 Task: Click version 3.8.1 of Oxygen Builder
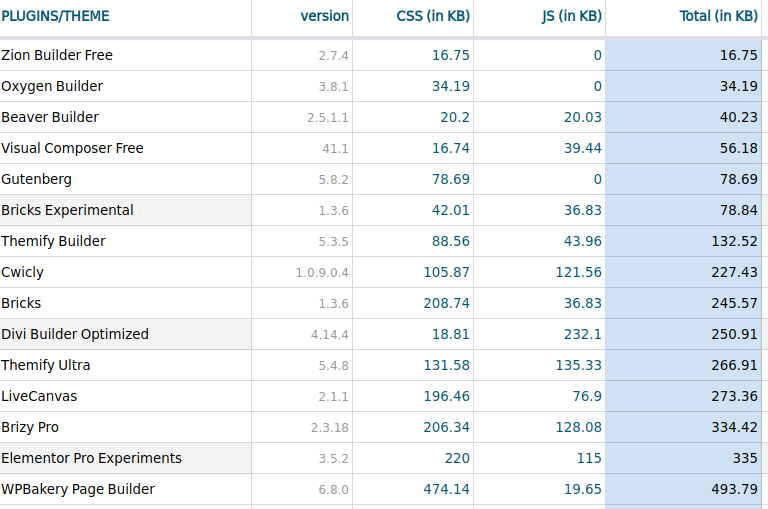tap(334, 87)
